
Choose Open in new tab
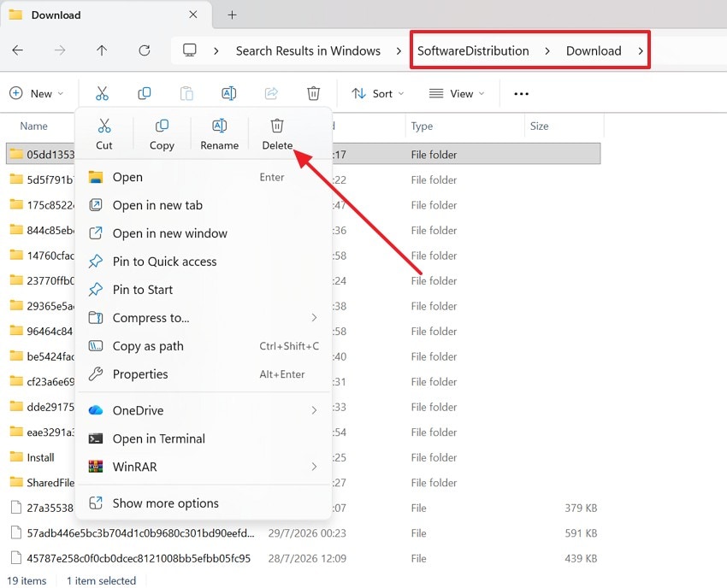pos(204,205)
